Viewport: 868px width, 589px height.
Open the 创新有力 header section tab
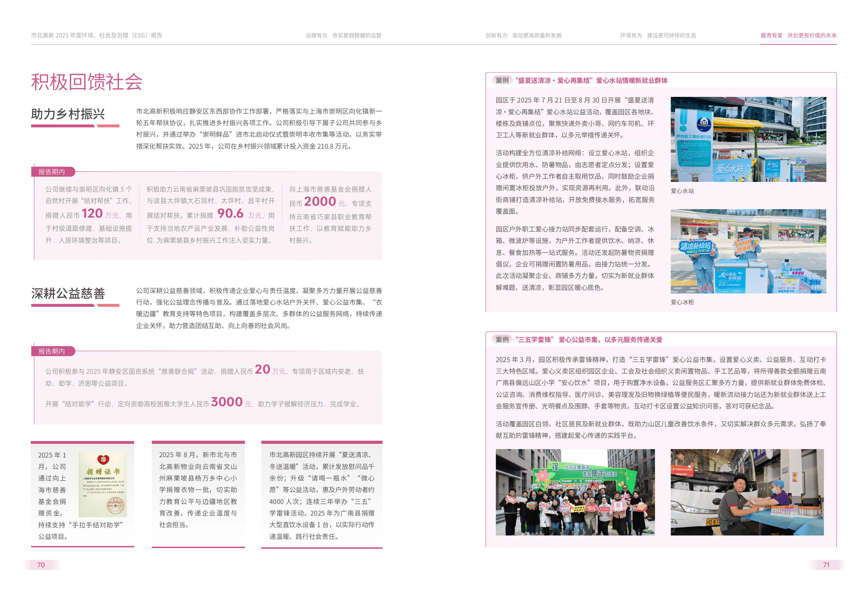[523, 35]
